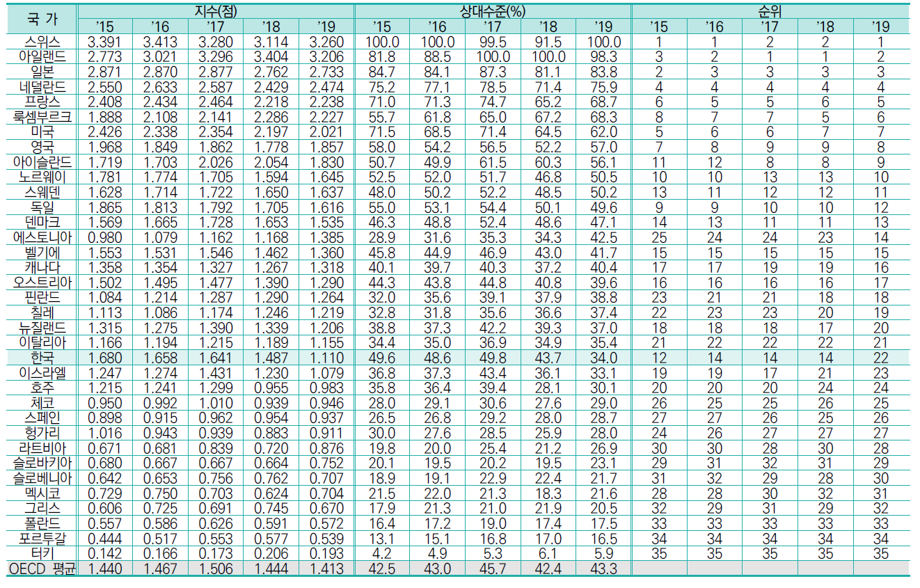Select the 'OECD 평균' row label
The width and height of the screenshot is (920, 588).
pyautogui.click(x=42, y=569)
